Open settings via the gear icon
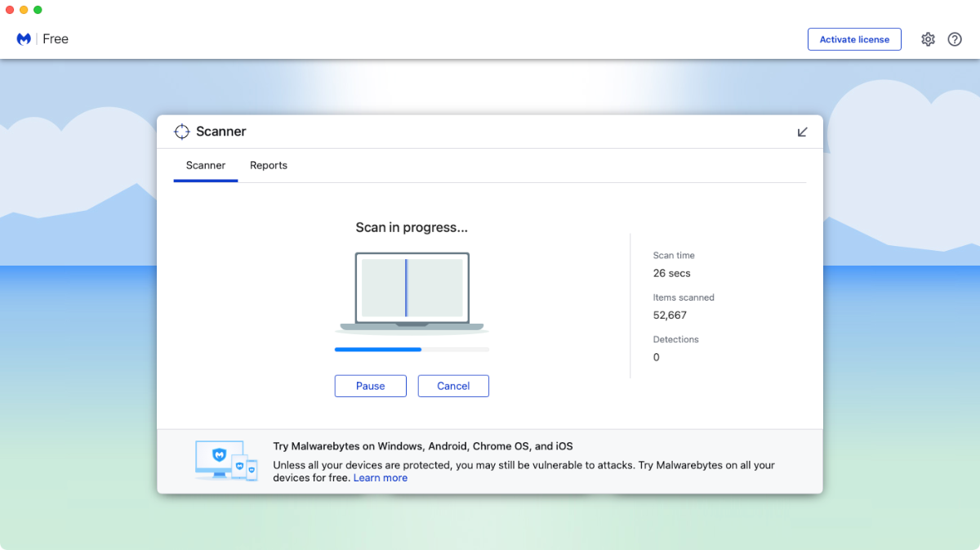 (928, 38)
